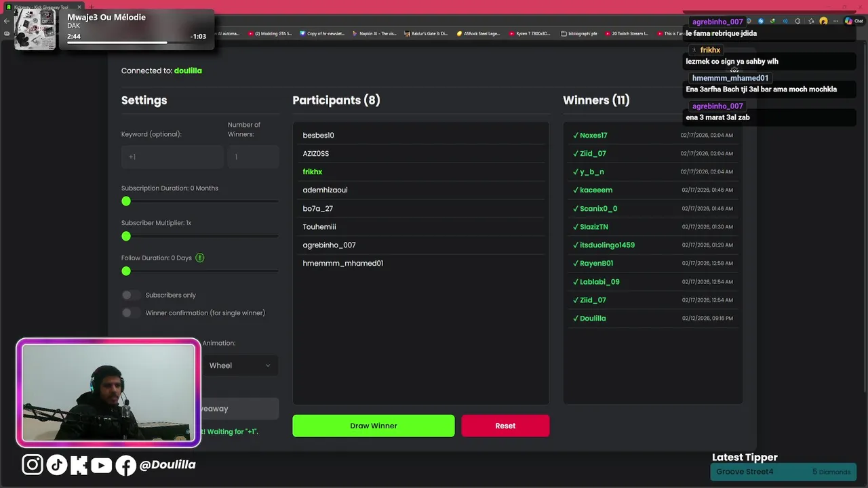This screenshot has width=868, height=488.
Task: Open the Ryzen 7 7800x3D bookmark
Action: (x=530, y=33)
